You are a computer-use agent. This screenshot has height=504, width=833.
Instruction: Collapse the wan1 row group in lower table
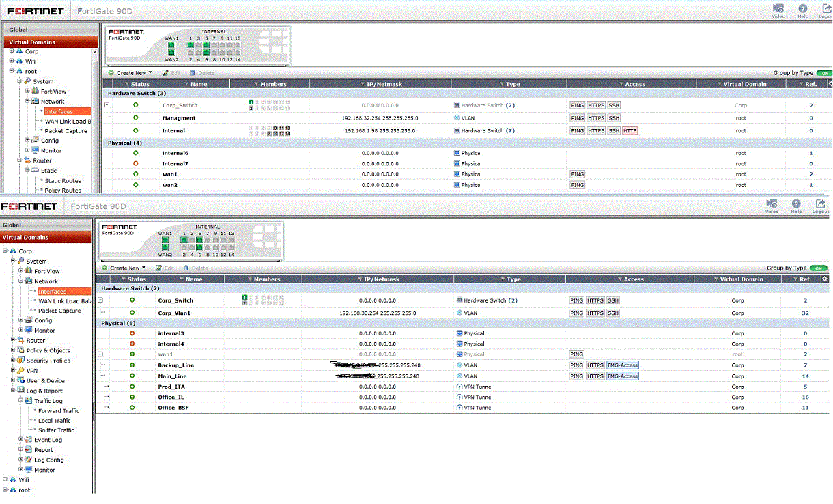coord(100,354)
